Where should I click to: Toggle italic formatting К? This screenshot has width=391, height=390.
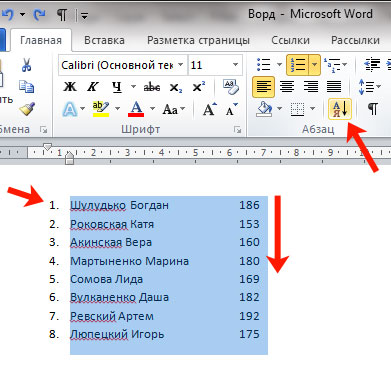tap(93, 87)
